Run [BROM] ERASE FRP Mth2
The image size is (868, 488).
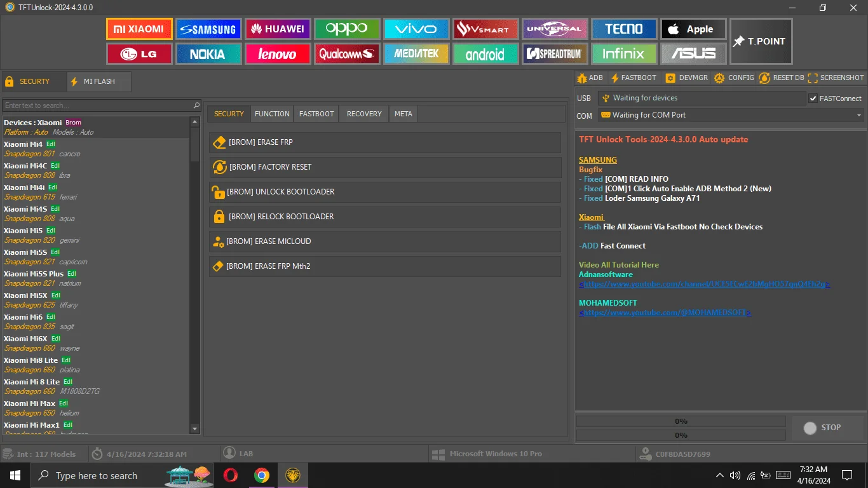(x=385, y=266)
